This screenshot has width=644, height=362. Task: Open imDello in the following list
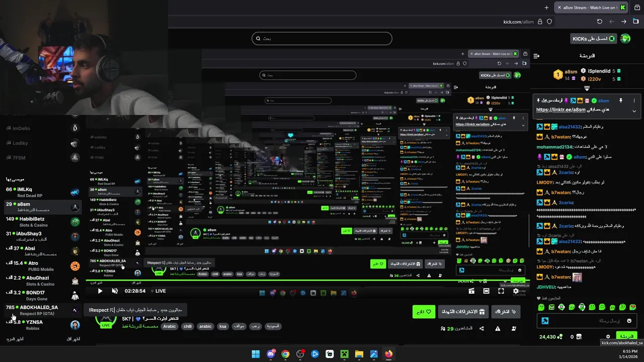[x=43, y=128]
